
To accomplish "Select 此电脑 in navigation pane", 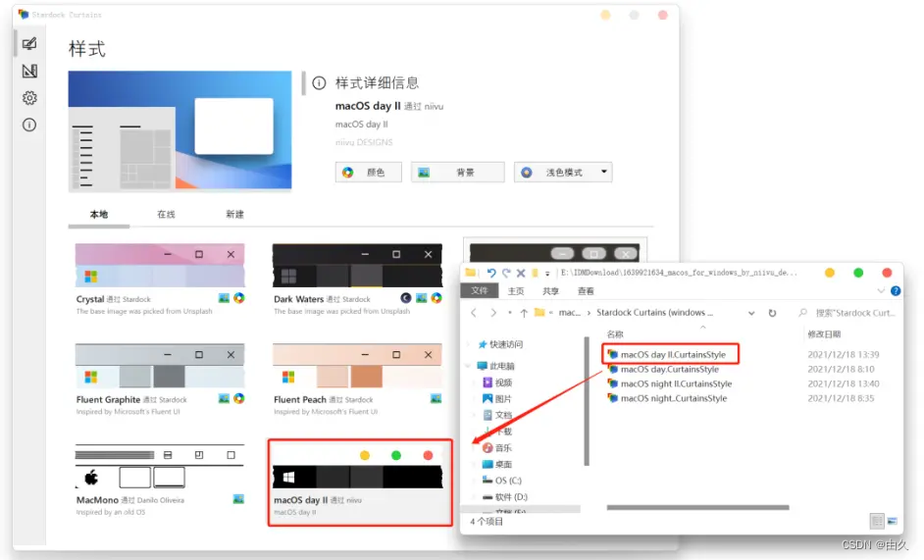I will coord(495,366).
